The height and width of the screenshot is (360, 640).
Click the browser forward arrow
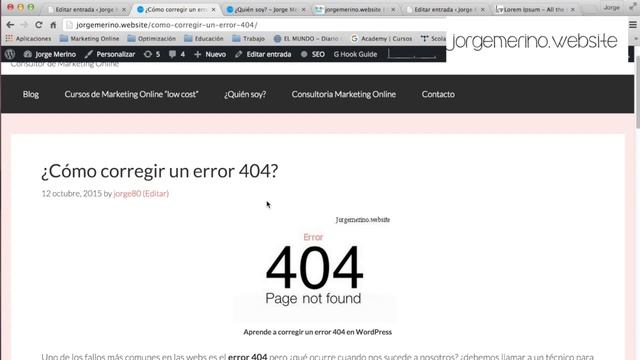point(24,25)
